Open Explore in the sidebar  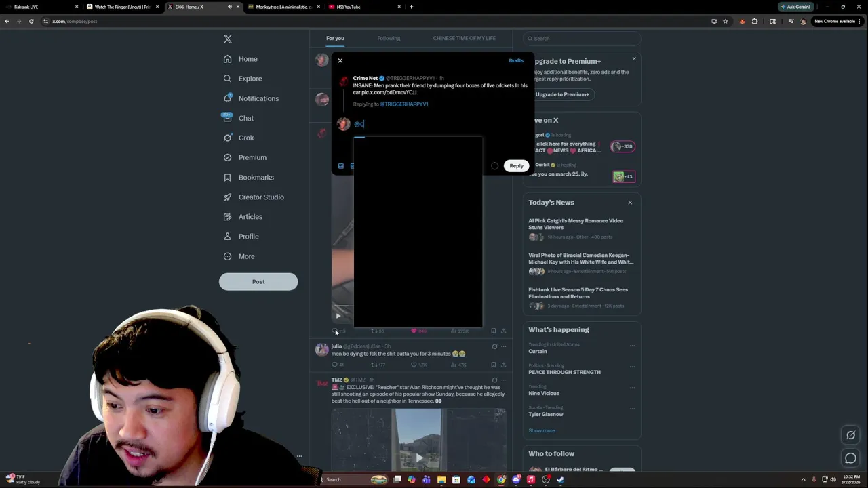point(243,79)
